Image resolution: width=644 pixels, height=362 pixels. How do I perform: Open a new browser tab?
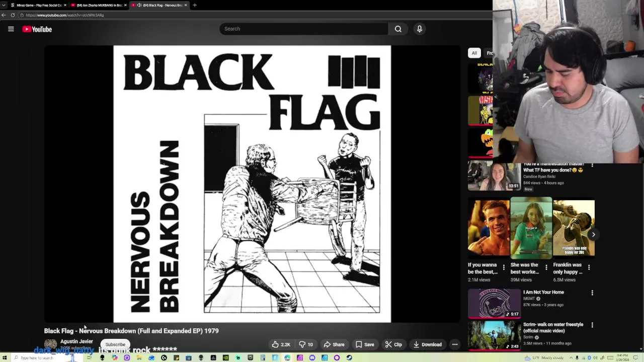click(195, 5)
